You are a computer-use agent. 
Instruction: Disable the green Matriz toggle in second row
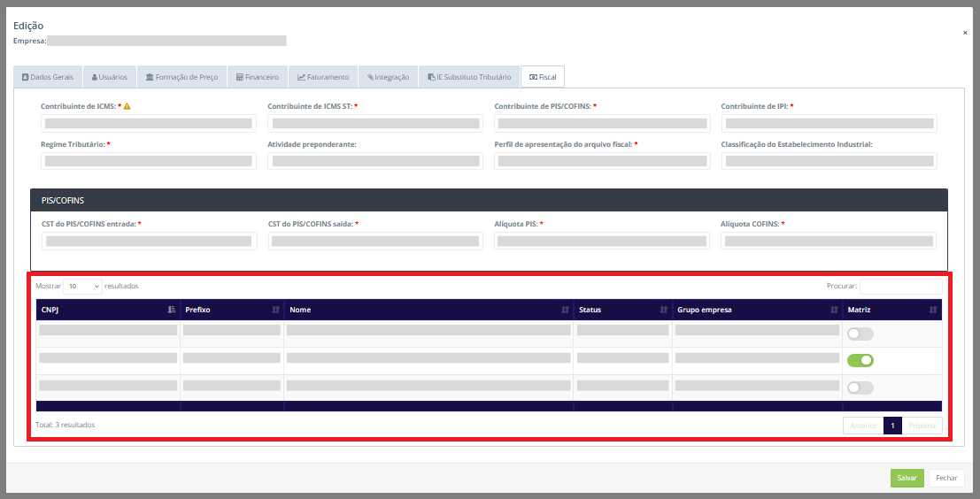pos(860,360)
